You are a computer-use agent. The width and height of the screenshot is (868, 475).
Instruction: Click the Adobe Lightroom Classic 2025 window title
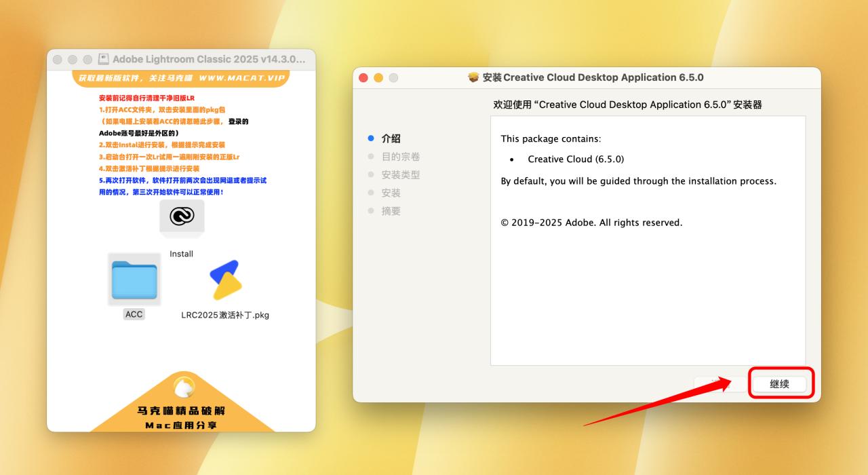pos(209,59)
